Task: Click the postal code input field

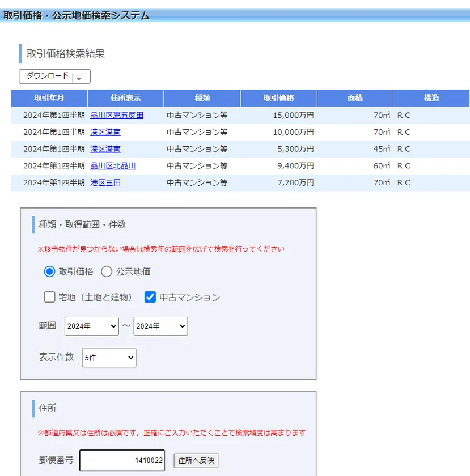Action: coord(121,460)
